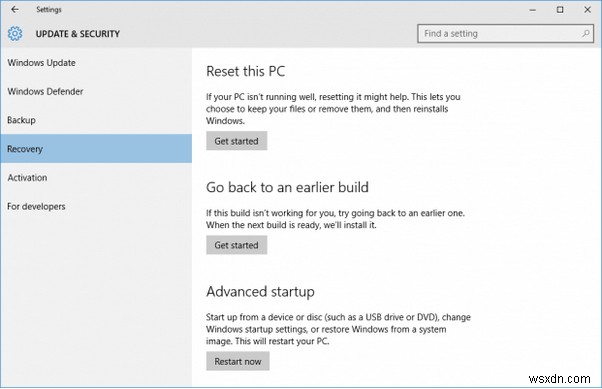
Task: Click the magnifier search icon
Action: [585, 34]
